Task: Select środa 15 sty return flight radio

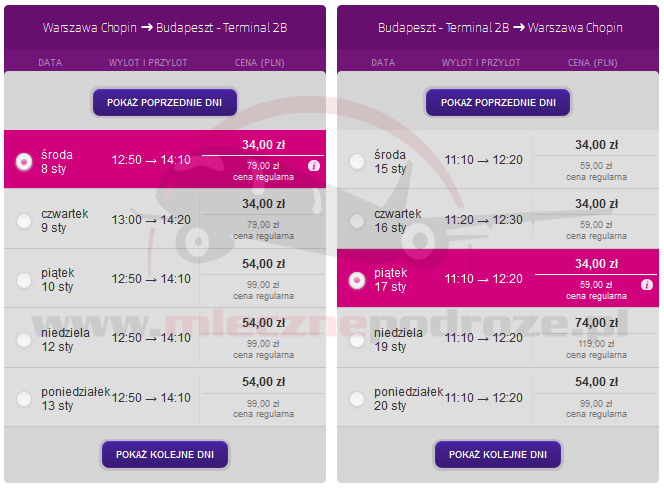Action: (x=357, y=161)
